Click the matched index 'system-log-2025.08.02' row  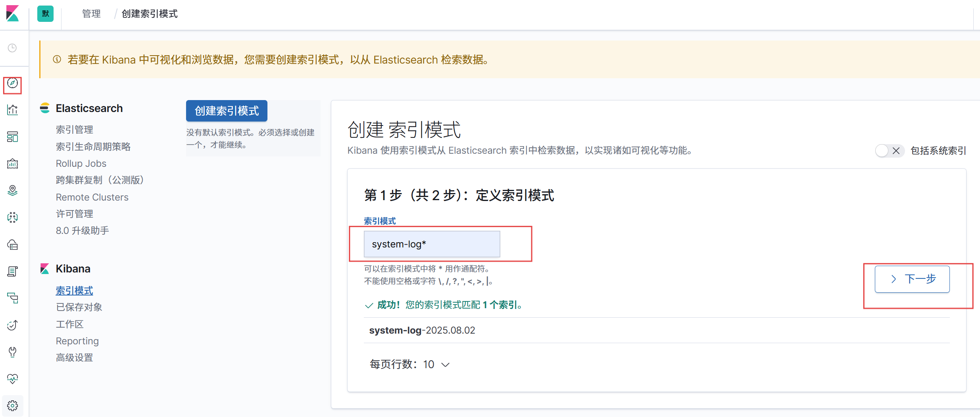[657, 330]
